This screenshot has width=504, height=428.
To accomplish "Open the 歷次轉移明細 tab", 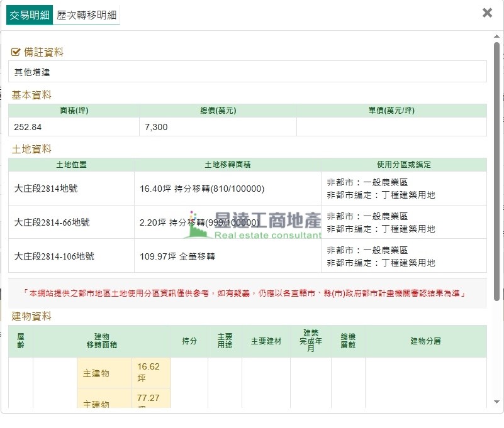I will [x=86, y=16].
